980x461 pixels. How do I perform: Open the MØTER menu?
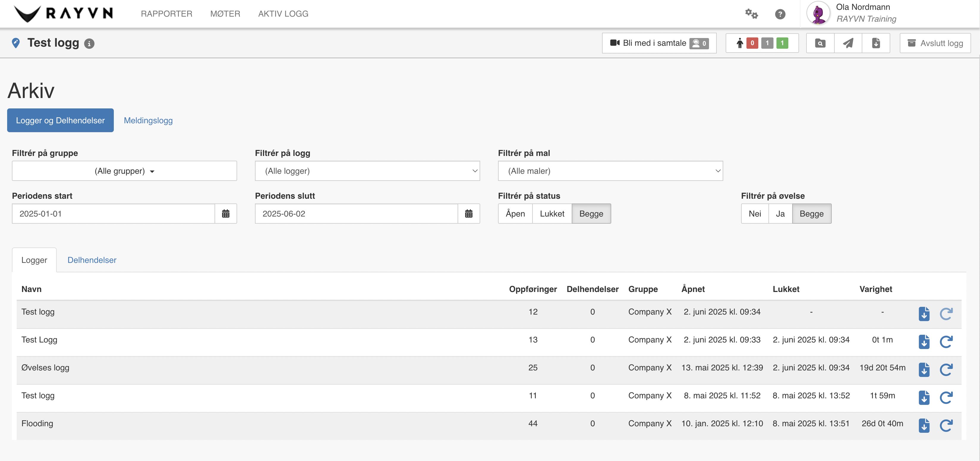click(225, 14)
